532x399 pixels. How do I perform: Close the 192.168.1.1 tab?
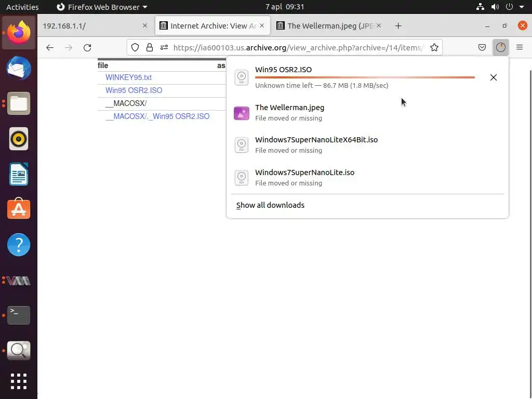click(145, 25)
